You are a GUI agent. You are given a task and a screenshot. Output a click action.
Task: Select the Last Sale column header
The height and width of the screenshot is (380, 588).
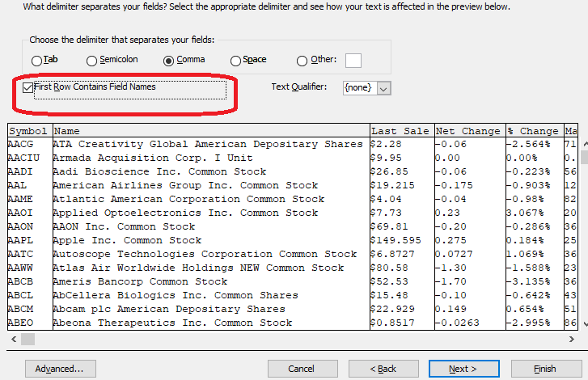point(402,131)
